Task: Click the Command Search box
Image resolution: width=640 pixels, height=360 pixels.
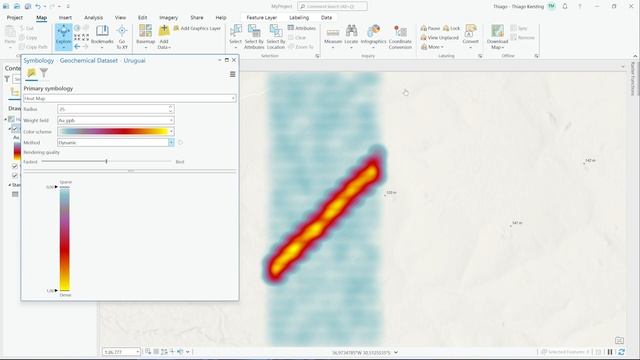Action: (x=332, y=6)
